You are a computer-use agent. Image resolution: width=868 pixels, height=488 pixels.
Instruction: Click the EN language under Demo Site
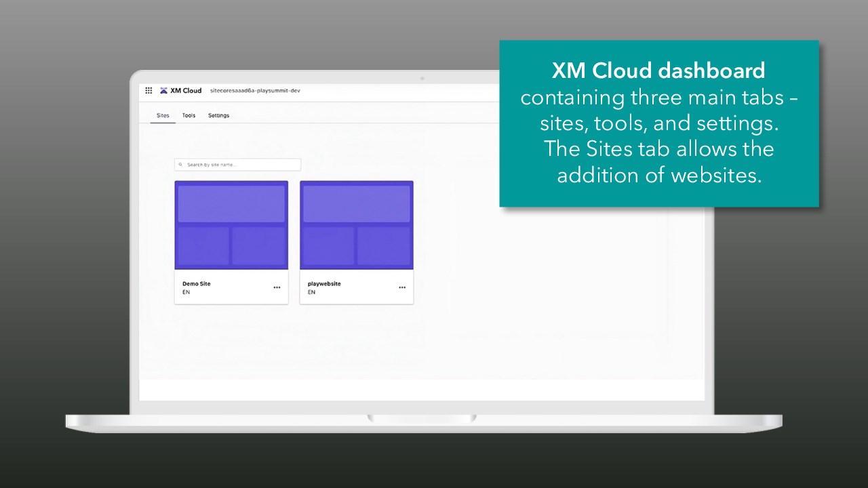point(186,293)
